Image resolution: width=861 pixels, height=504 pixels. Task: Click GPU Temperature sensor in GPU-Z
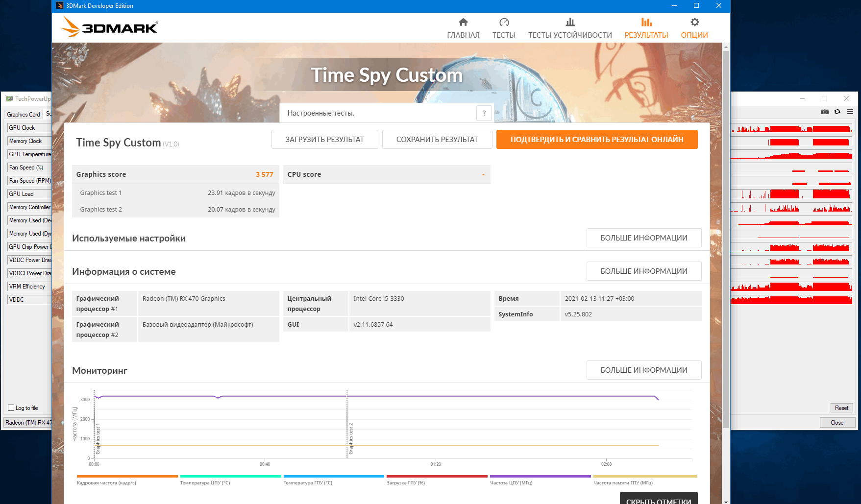click(29, 154)
